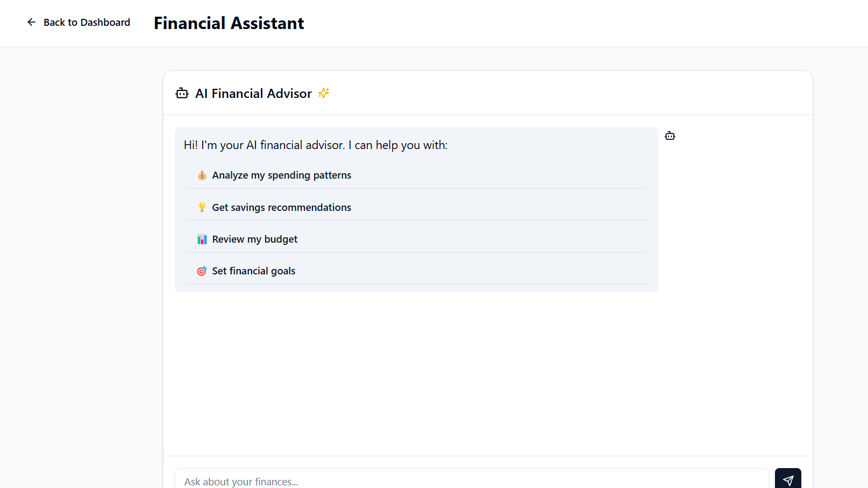868x488 pixels.
Task: Click the empty chat area below suggestions
Action: point(488,374)
